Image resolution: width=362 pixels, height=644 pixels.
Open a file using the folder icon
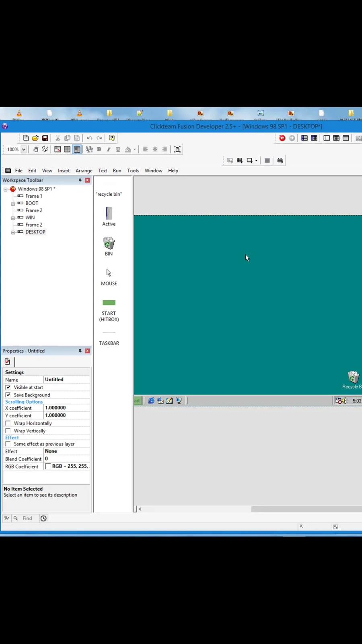(x=35, y=138)
